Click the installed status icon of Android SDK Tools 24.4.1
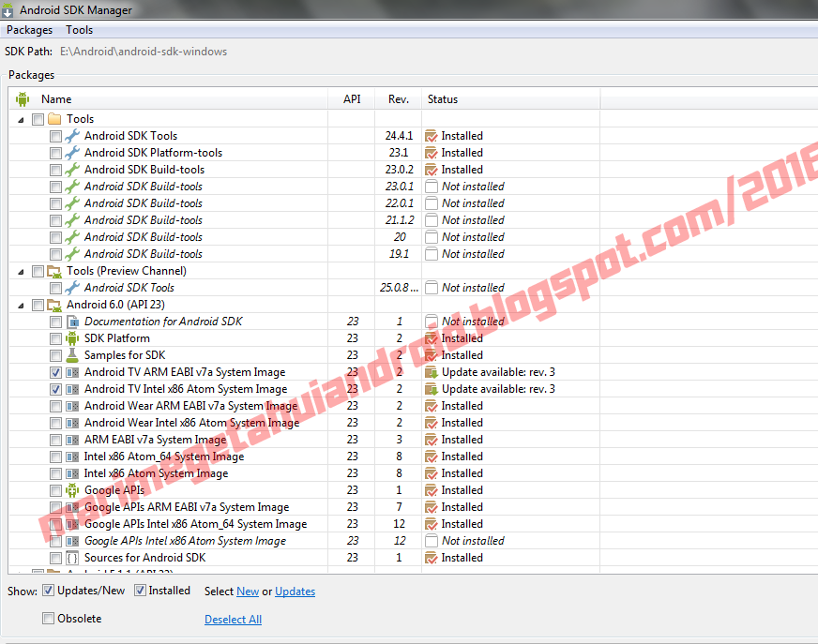818x644 pixels. coord(431,136)
